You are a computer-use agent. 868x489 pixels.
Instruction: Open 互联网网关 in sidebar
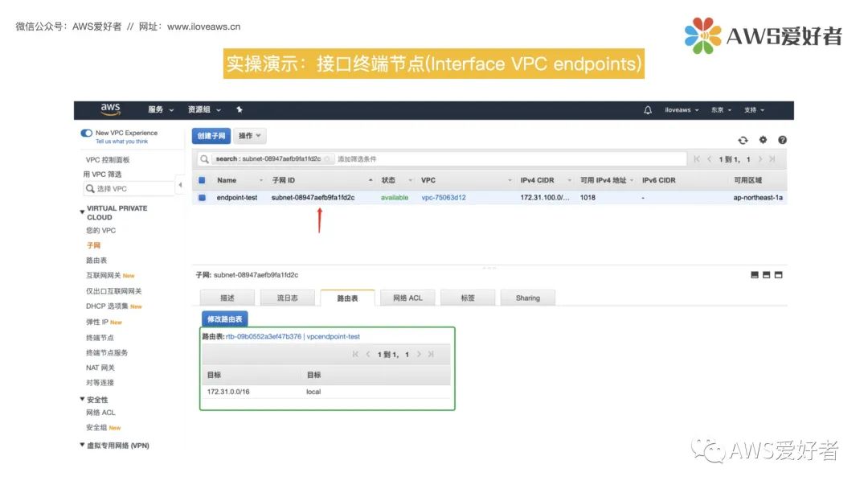point(103,275)
